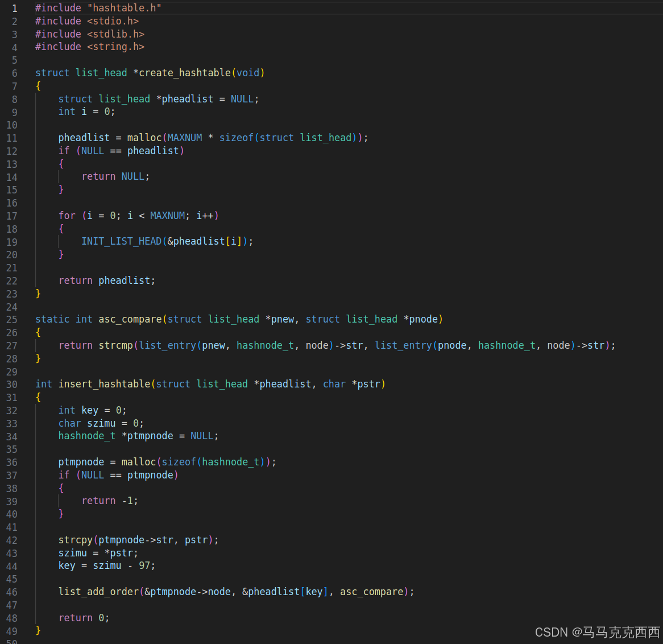This screenshot has height=644, width=663.
Task: Click *pheadlist in the line 8 declaration
Action: 185,99
